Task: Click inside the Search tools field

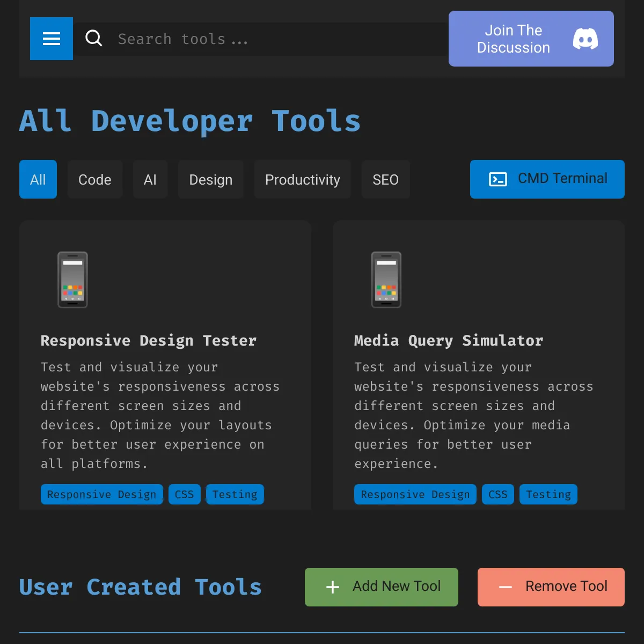Action: coord(241,39)
